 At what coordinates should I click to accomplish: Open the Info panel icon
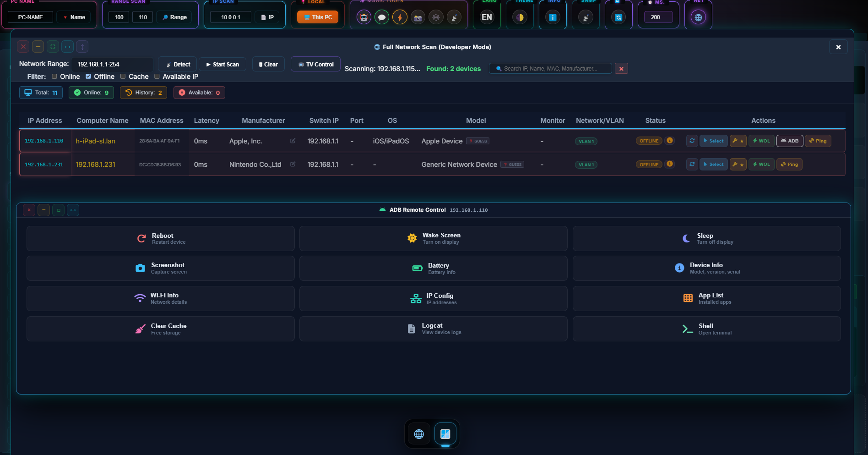point(553,17)
